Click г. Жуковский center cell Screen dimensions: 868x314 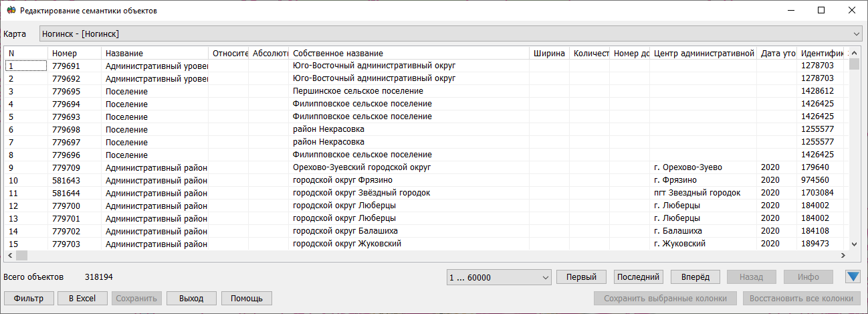703,244
